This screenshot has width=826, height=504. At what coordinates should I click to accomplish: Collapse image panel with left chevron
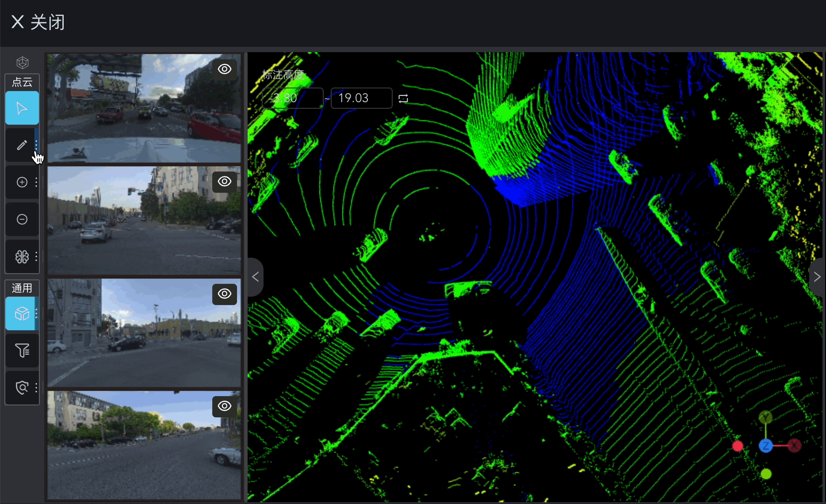tap(255, 277)
